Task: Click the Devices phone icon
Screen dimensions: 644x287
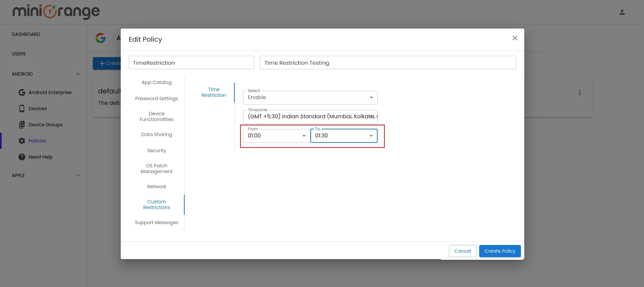Action: click(x=22, y=109)
